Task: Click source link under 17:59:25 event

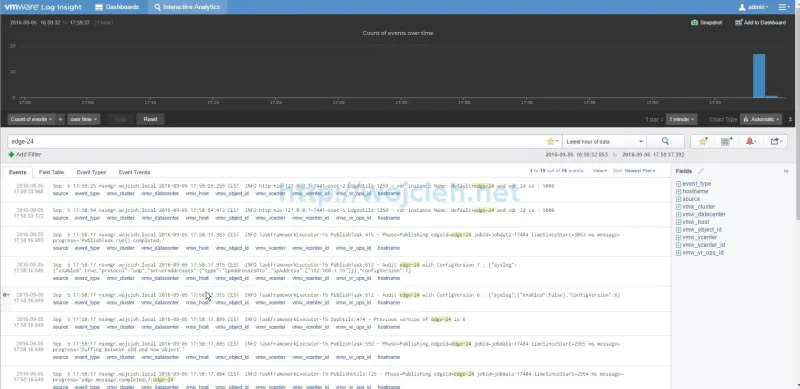Action: pos(60,193)
